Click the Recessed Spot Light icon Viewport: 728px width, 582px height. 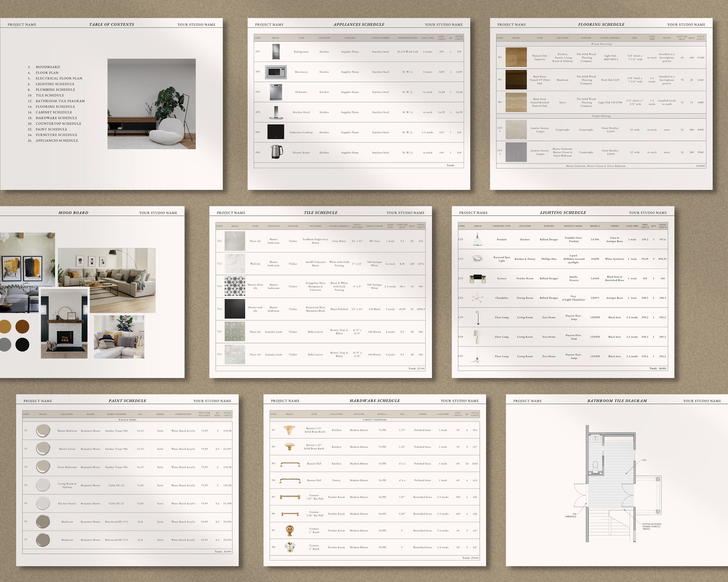click(x=477, y=258)
